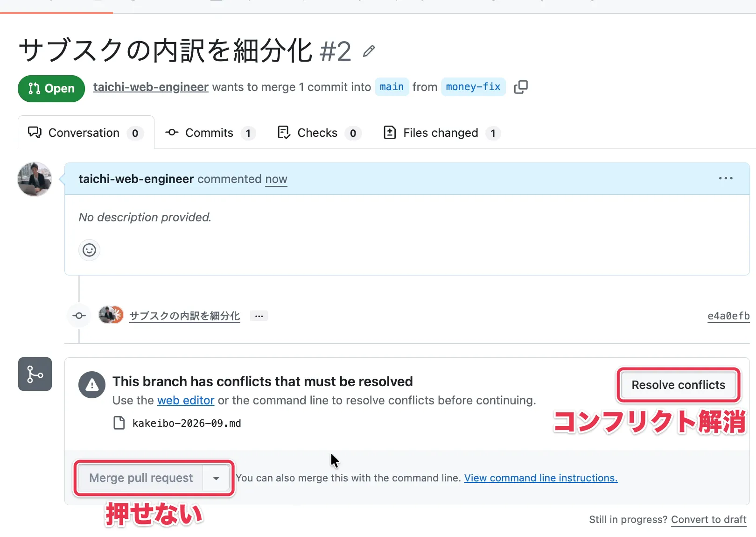This screenshot has width=756, height=537.
Task: Click the main base branch label
Action: tap(392, 87)
